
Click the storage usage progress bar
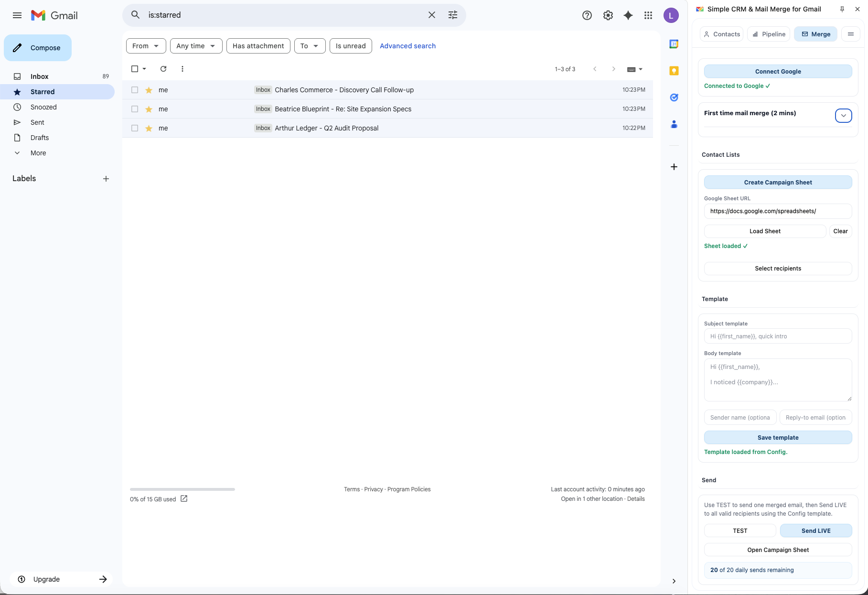click(x=182, y=489)
